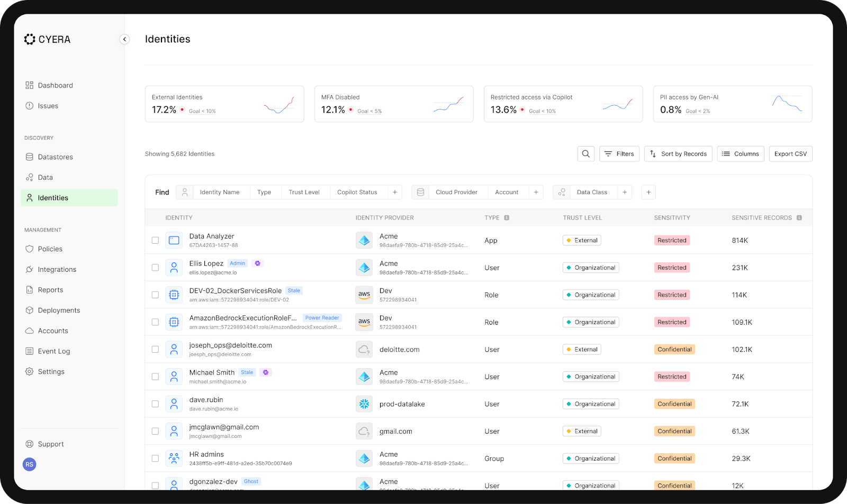Click the PII access by Gen-AI sparkline
Image resolution: width=847 pixels, height=504 pixels.
pyautogui.click(x=787, y=104)
